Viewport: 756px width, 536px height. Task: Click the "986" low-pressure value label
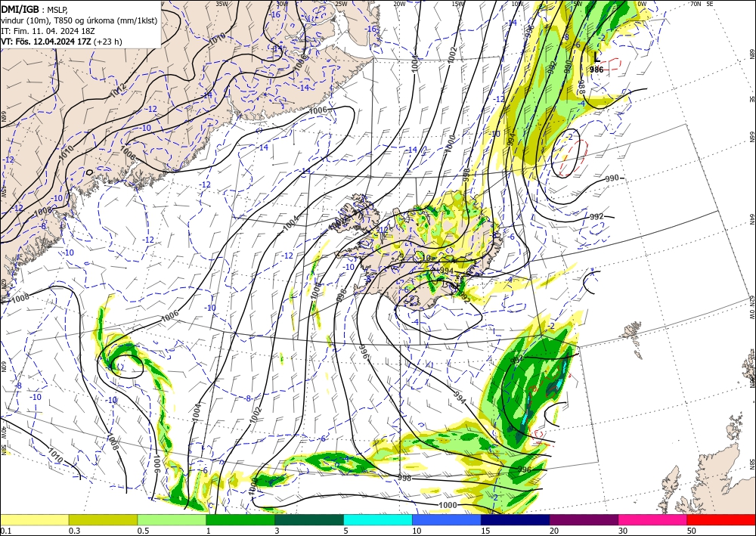coord(596,70)
